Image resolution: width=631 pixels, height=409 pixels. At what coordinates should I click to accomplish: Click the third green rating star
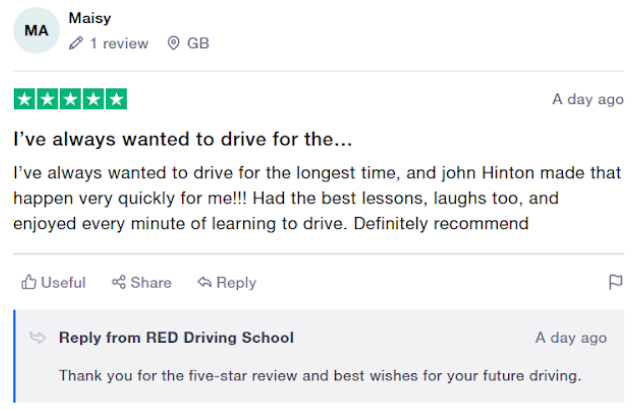coord(70,99)
